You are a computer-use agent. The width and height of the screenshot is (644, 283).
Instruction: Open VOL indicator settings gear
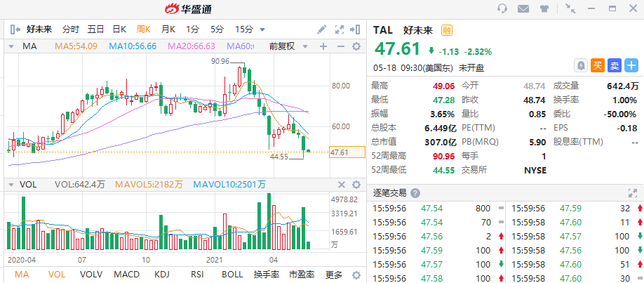click(x=356, y=185)
